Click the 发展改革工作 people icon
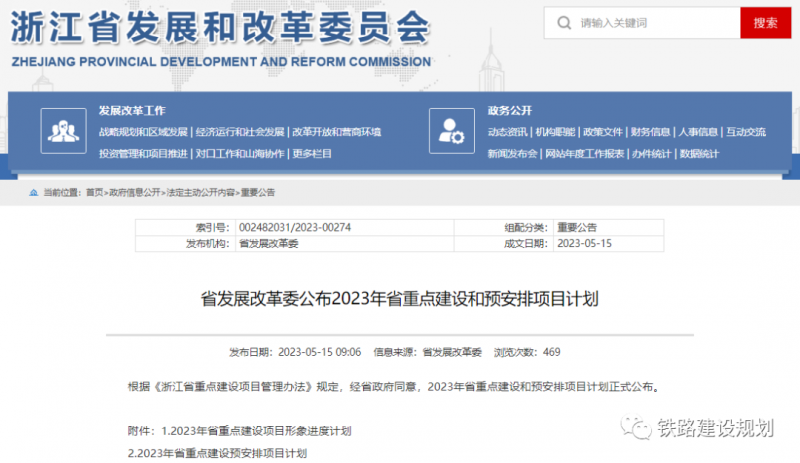The width and height of the screenshot is (800, 463). 62,130
